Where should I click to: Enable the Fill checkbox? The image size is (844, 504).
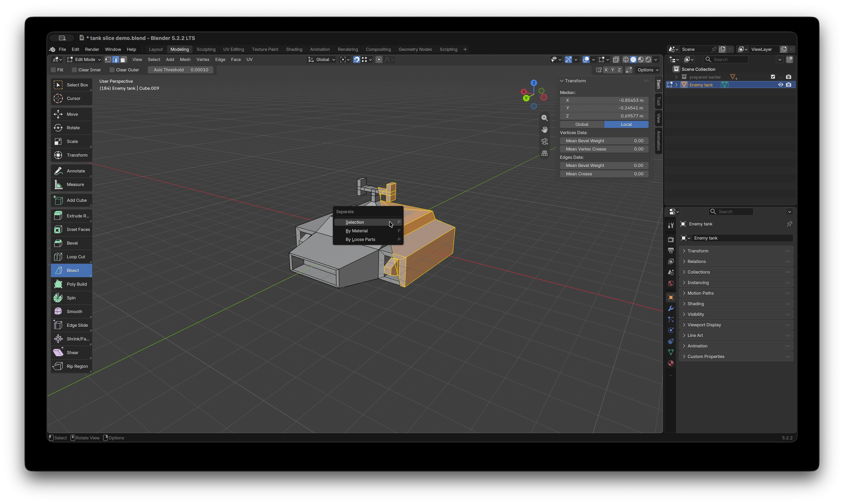click(x=54, y=70)
